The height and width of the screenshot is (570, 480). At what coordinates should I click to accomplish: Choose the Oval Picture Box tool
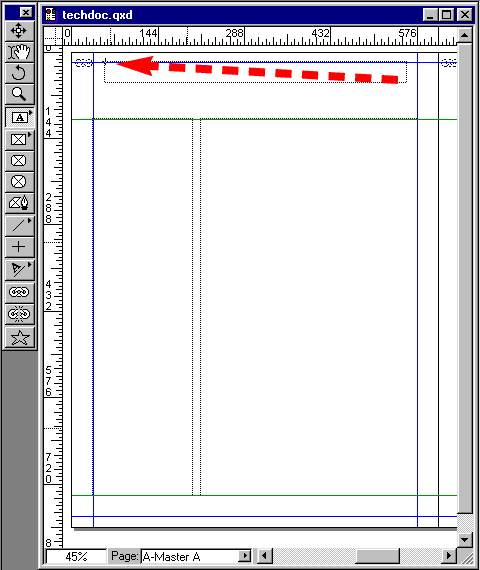pos(20,182)
